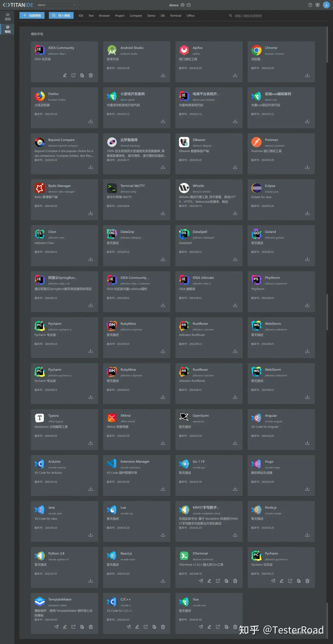333x644 pixels.
Task: Download the Node.js template
Action: tap(307, 535)
